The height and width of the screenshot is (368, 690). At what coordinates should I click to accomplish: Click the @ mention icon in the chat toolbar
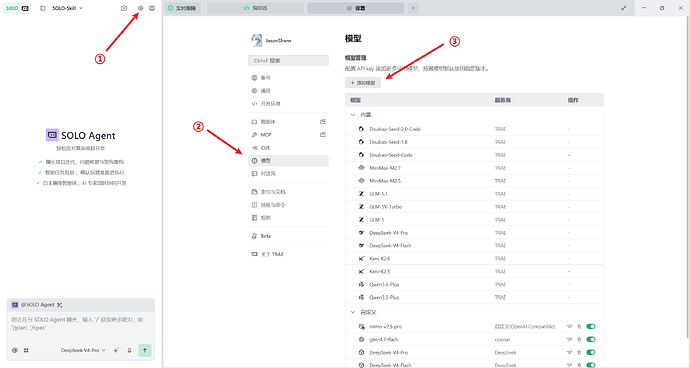click(x=15, y=350)
